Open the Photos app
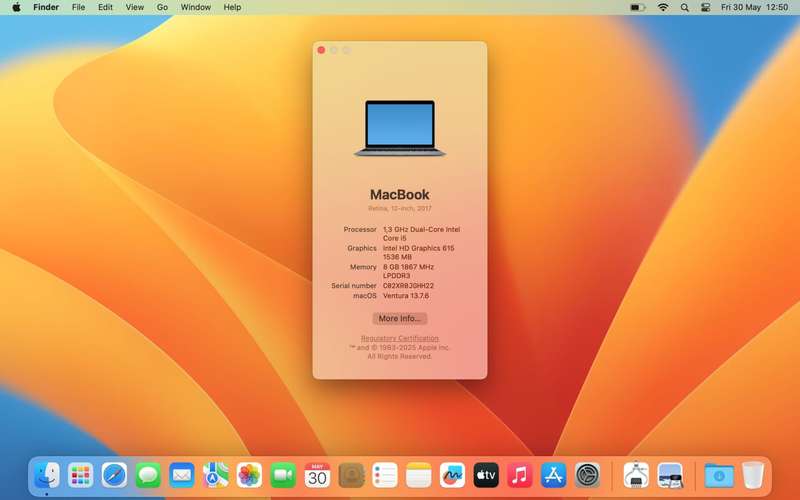The width and height of the screenshot is (800, 500). coord(249,476)
